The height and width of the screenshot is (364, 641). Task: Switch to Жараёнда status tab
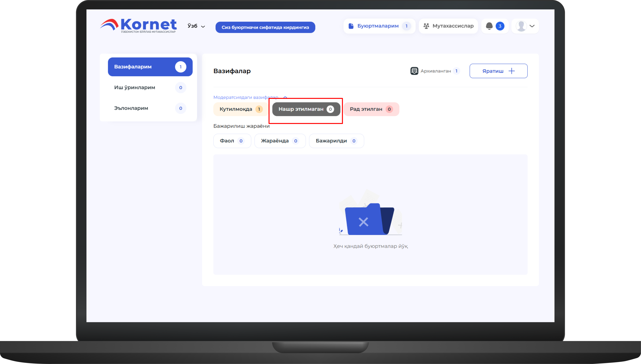(280, 141)
